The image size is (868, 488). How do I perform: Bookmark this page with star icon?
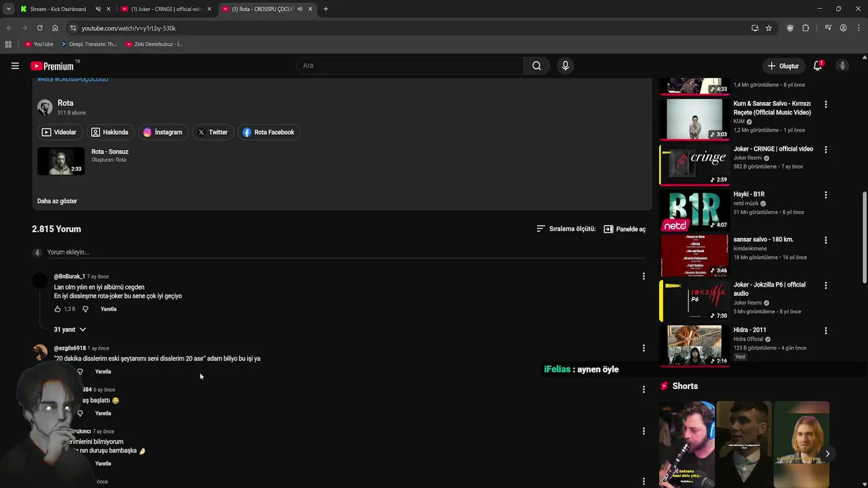(768, 28)
